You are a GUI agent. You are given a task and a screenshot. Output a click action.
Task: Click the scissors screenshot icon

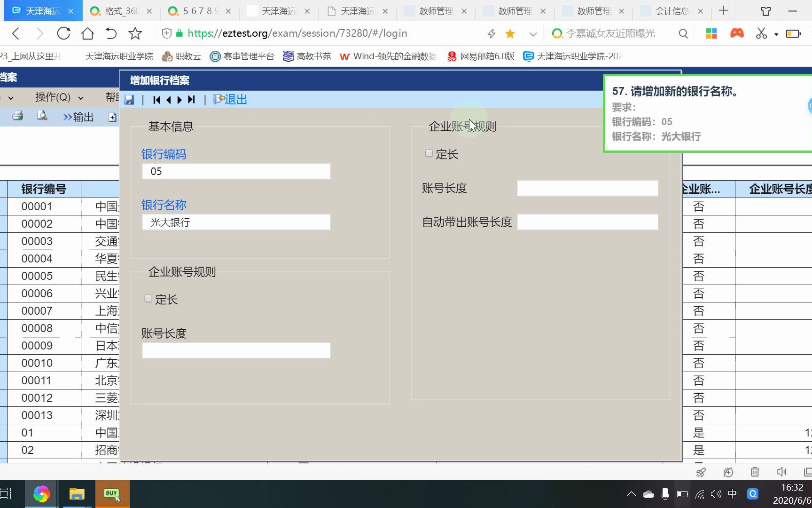click(x=761, y=33)
